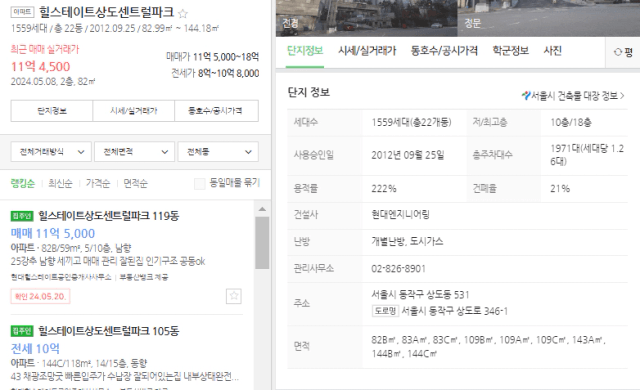Click the 개별난방, 도시가스 heating value
Viewport: 640px width, 390px height.
pos(407,242)
